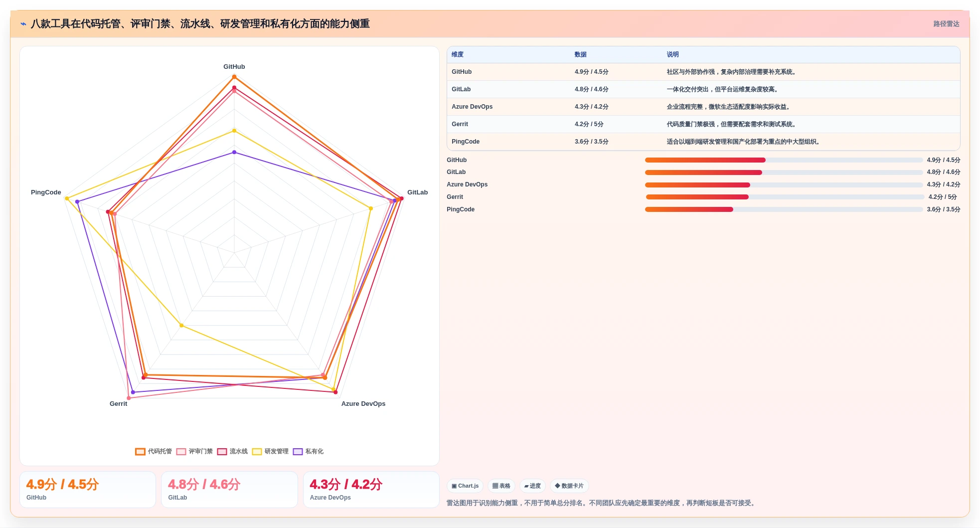
Task: Click the Azure DevOps progress bar
Action: tap(784, 185)
